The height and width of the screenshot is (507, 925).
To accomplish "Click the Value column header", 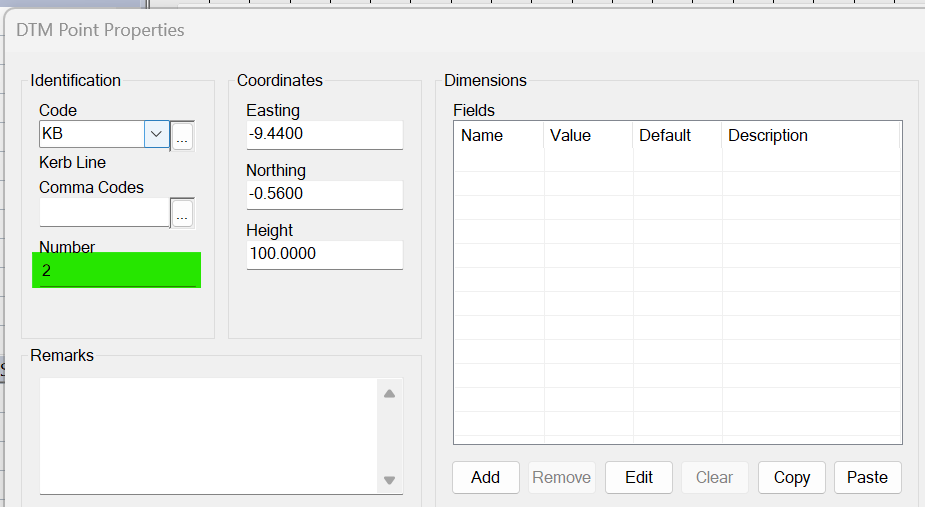I will (x=588, y=136).
